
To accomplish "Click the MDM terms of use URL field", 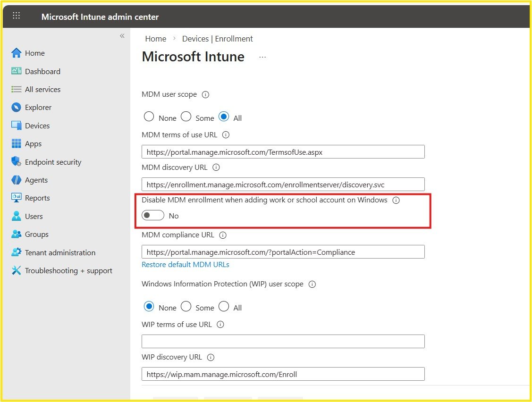I will click(283, 151).
